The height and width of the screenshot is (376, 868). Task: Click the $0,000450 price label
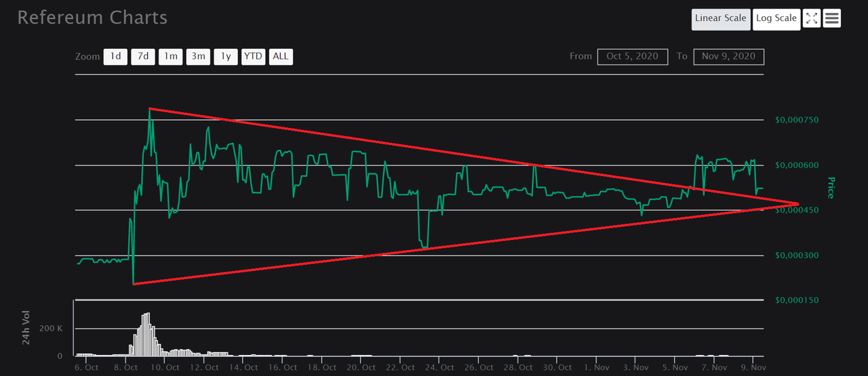point(797,210)
